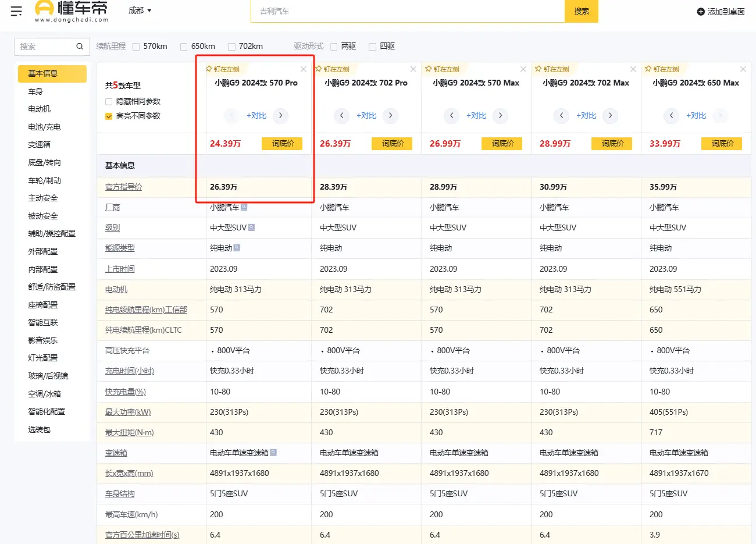Check the 两驱 drive type filter
Image resolution: width=756 pixels, height=544 pixels.
click(334, 47)
